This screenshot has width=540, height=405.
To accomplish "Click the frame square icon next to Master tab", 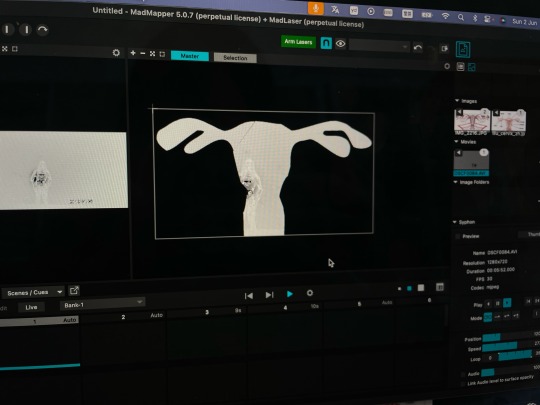I will [x=162, y=54].
